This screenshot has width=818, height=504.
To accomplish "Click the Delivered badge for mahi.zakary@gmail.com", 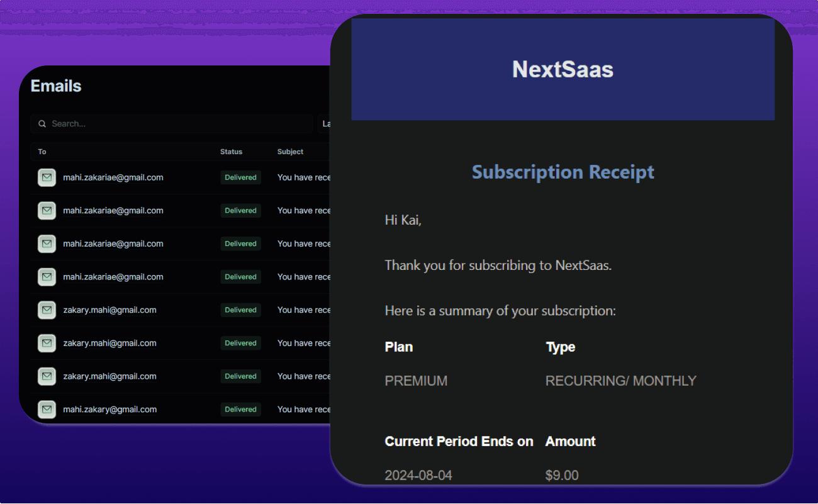I will [240, 410].
